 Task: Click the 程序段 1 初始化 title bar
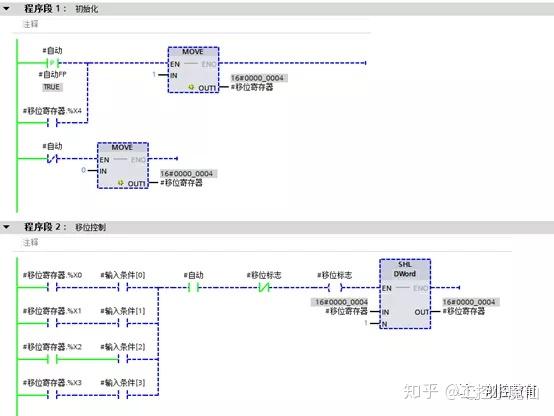277,8
